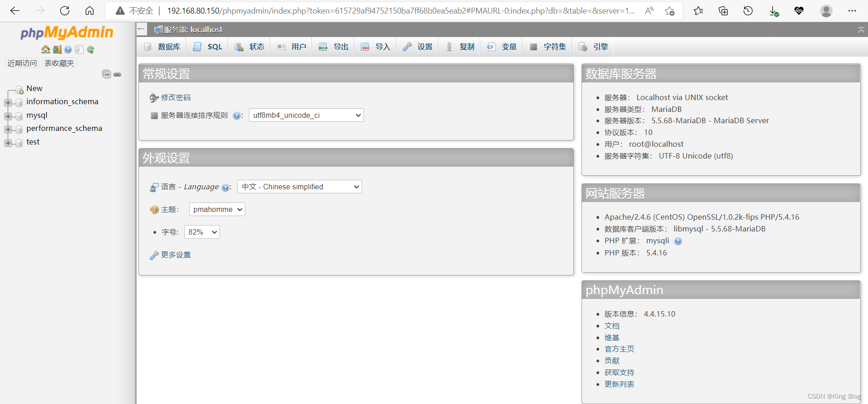Click the 更新列表 link
This screenshot has width=868, height=404.
click(x=619, y=384)
